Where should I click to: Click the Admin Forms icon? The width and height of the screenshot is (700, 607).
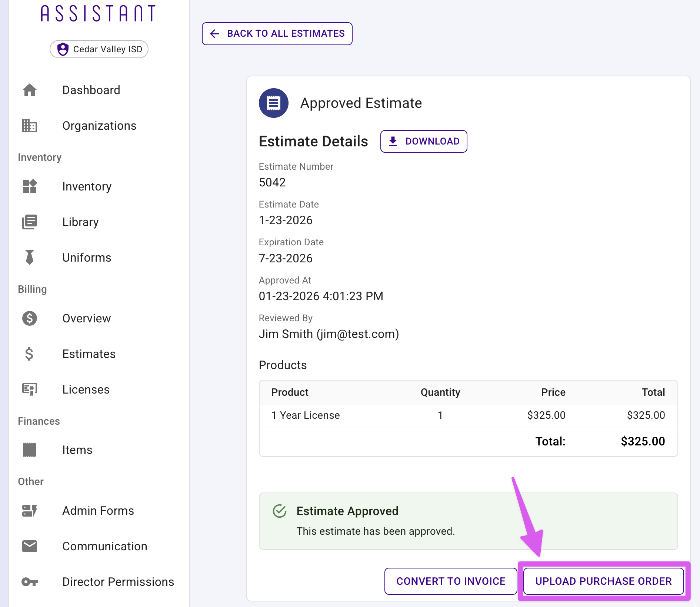pos(30,510)
